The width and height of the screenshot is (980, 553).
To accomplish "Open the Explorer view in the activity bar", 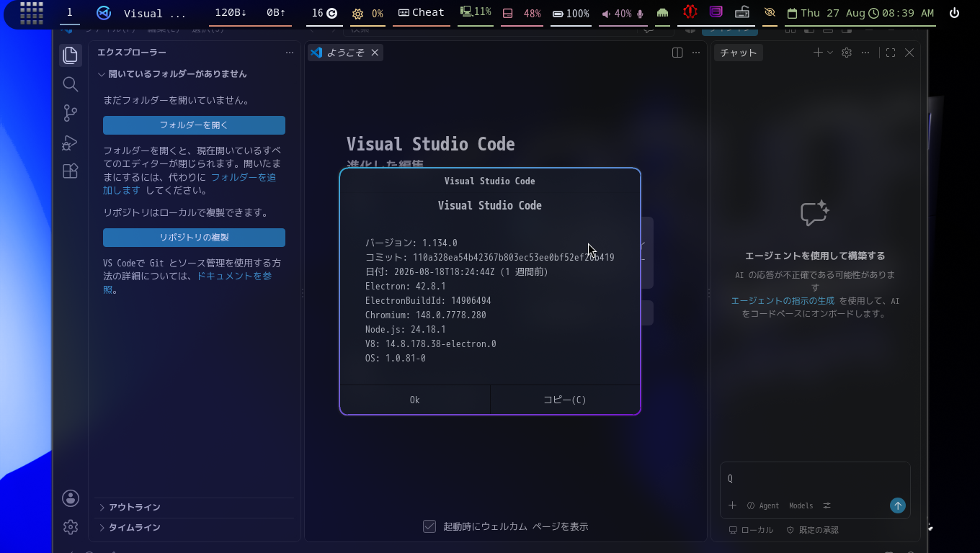I will (x=70, y=55).
